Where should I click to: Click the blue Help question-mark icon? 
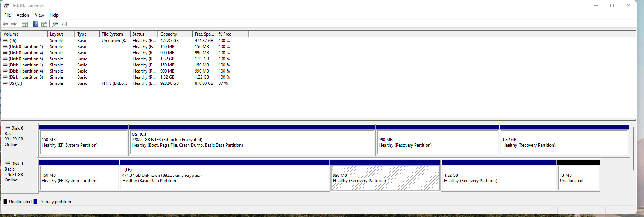pyautogui.click(x=36, y=24)
